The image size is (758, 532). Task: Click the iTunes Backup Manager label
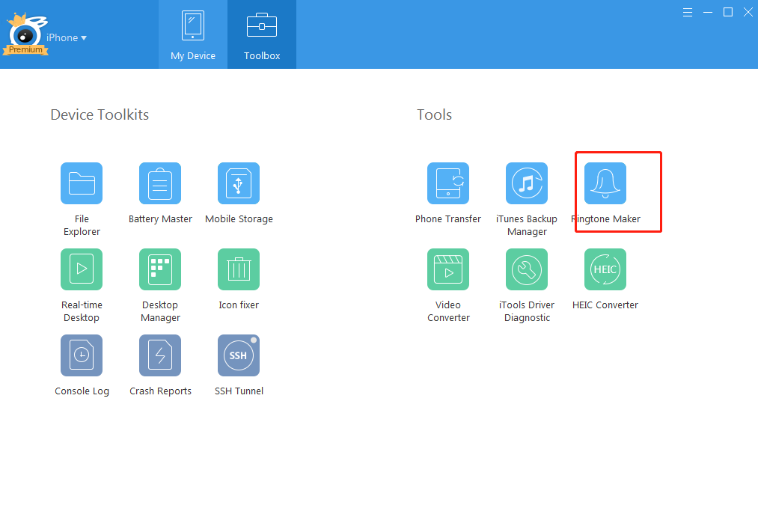(527, 225)
